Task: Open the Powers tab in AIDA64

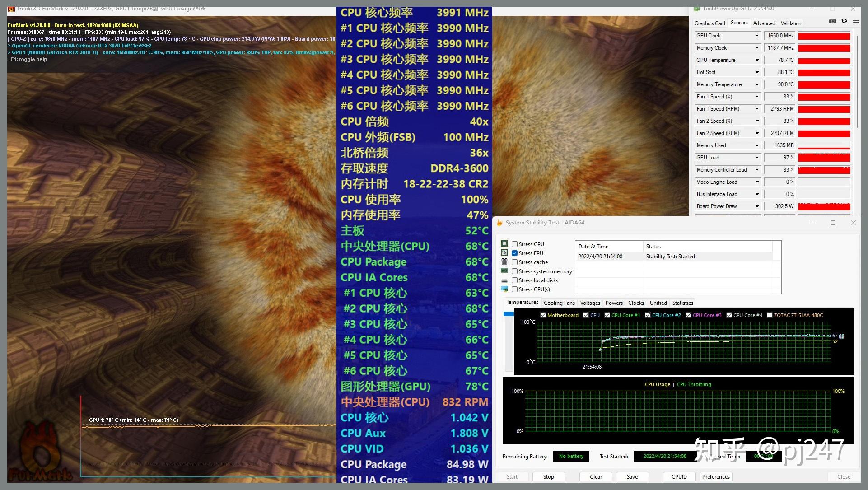Action: (614, 303)
